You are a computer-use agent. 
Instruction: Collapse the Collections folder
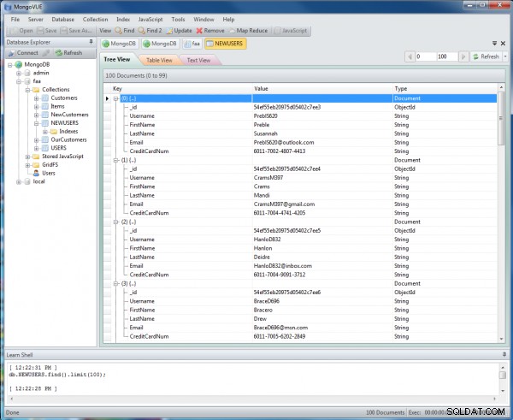(x=27, y=90)
